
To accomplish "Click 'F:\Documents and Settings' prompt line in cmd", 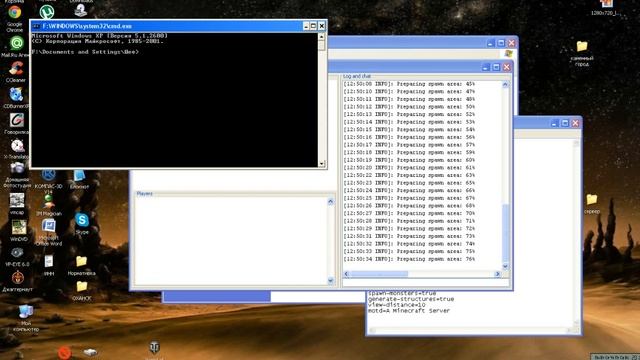I will [85, 52].
